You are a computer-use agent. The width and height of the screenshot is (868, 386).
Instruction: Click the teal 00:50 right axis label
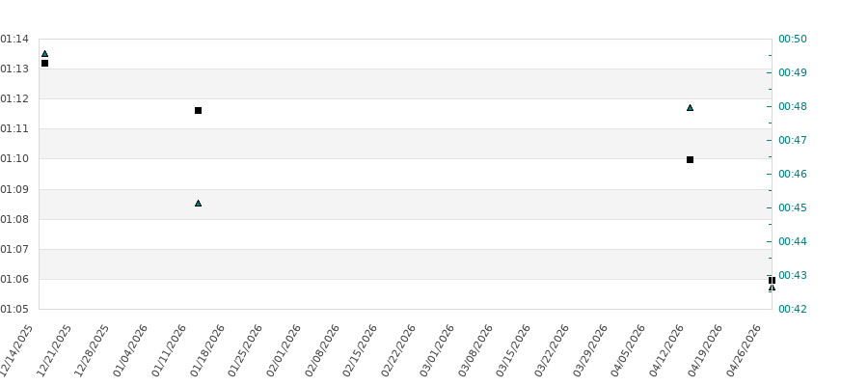(792, 39)
